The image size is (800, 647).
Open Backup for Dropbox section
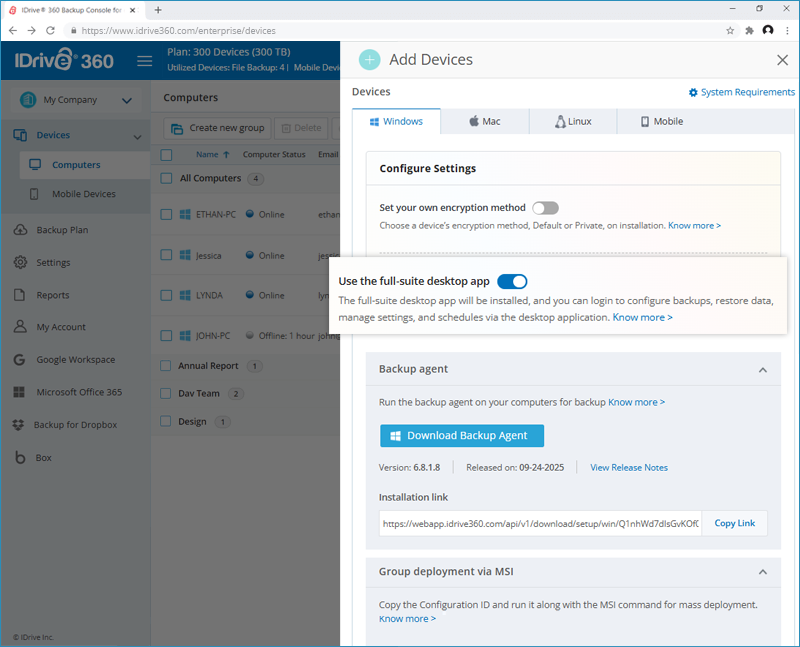[75, 425]
